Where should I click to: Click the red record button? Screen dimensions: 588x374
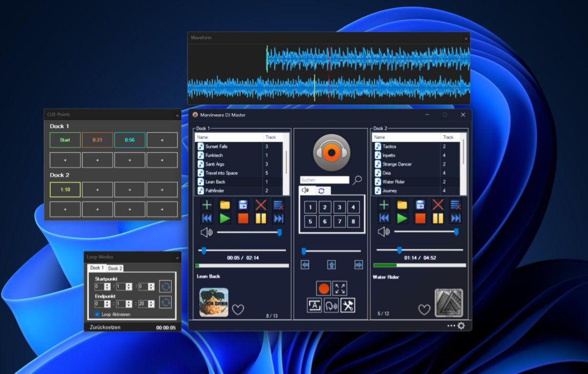coord(323,288)
